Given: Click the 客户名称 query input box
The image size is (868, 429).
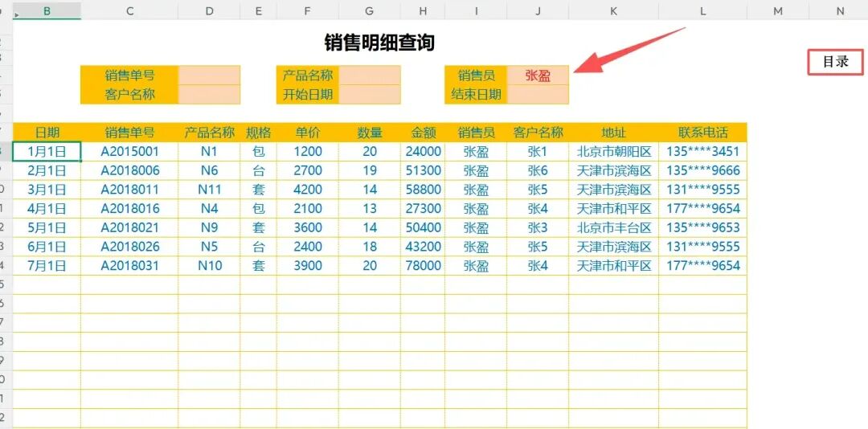Looking at the screenshot, I should click(209, 94).
